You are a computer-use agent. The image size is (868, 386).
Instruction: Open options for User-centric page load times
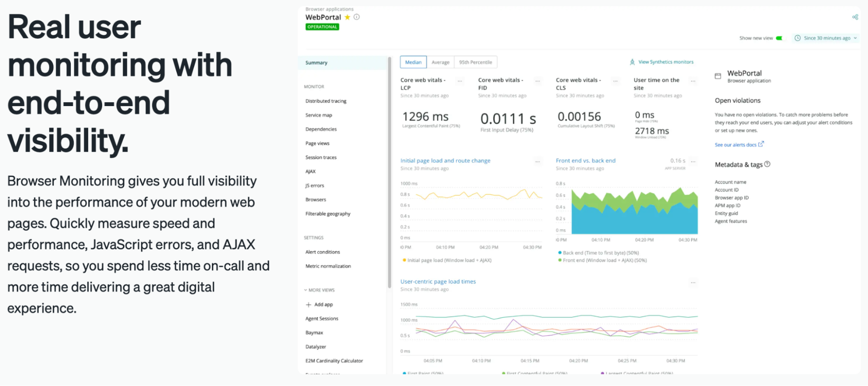(x=693, y=283)
